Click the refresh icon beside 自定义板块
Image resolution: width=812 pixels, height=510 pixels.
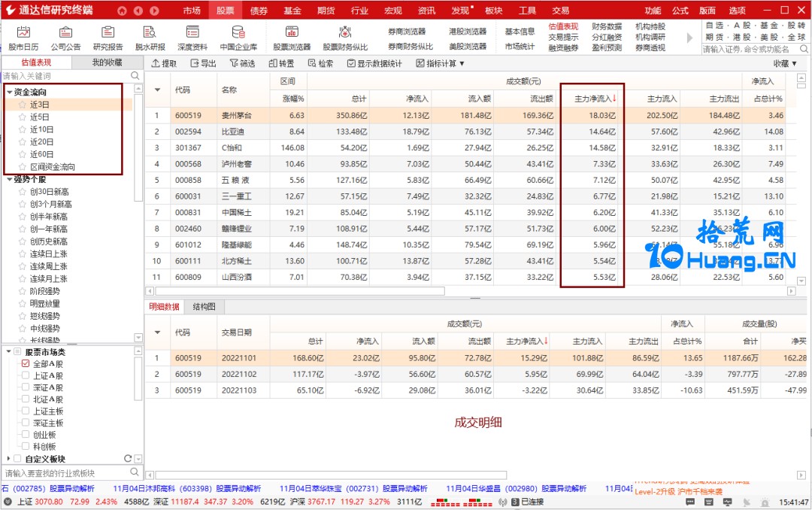(128, 459)
